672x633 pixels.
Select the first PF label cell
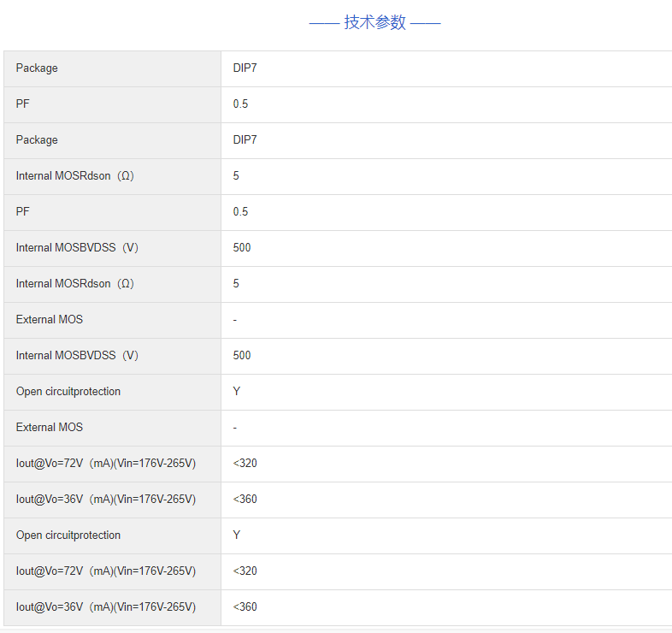coord(23,104)
